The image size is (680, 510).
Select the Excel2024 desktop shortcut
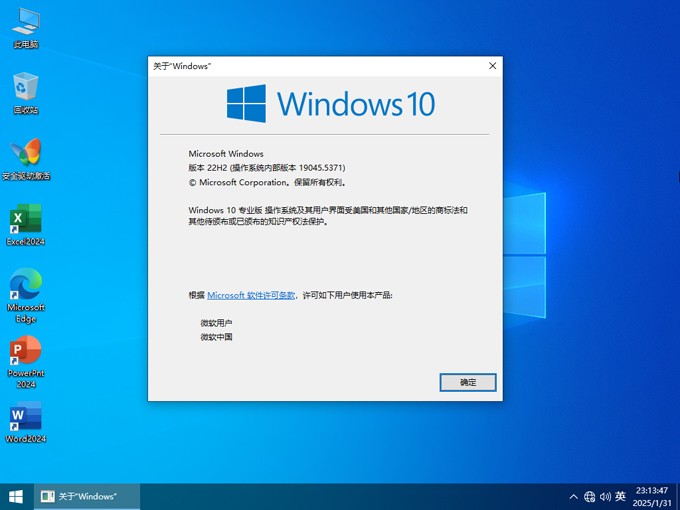click(x=26, y=225)
